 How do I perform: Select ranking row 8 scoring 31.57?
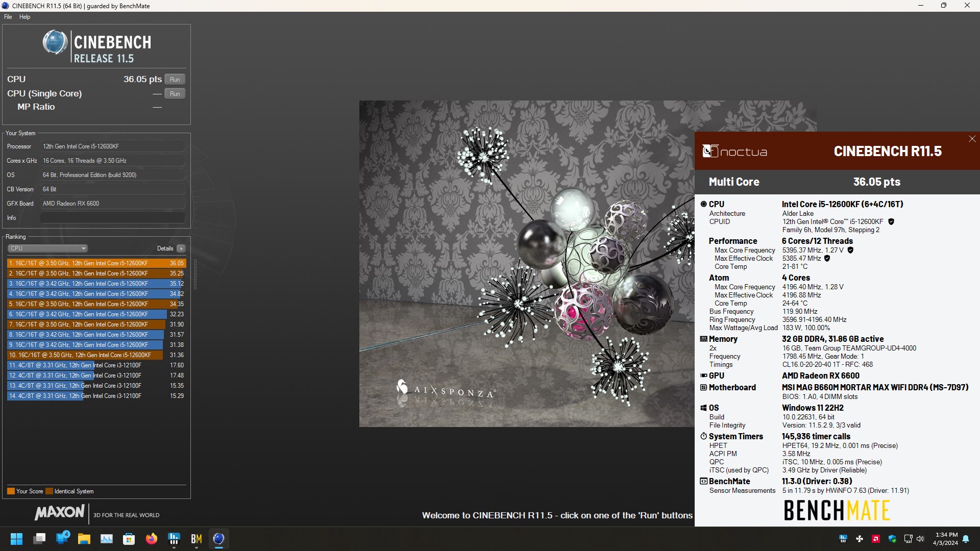96,335
